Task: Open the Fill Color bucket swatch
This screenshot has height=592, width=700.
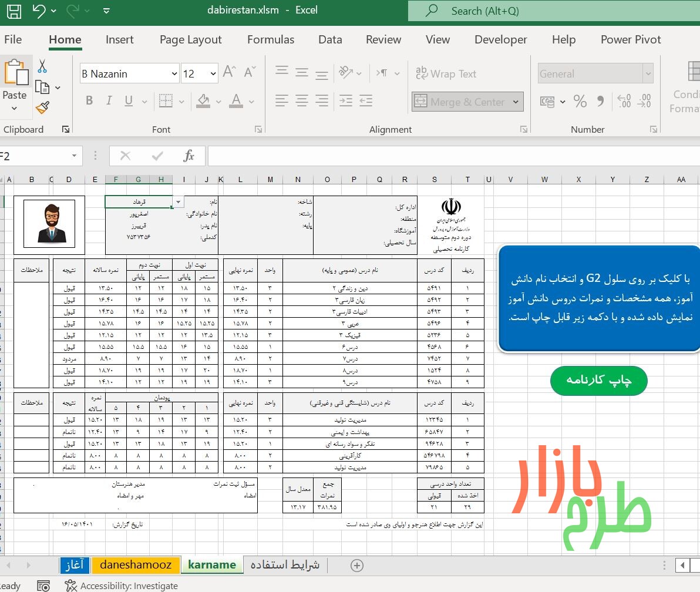Action: (204, 101)
